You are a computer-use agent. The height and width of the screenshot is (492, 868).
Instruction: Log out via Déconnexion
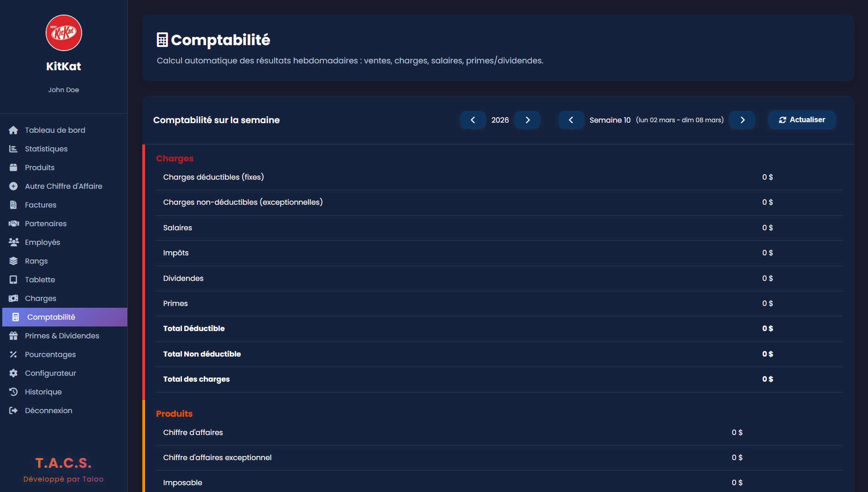(48, 411)
